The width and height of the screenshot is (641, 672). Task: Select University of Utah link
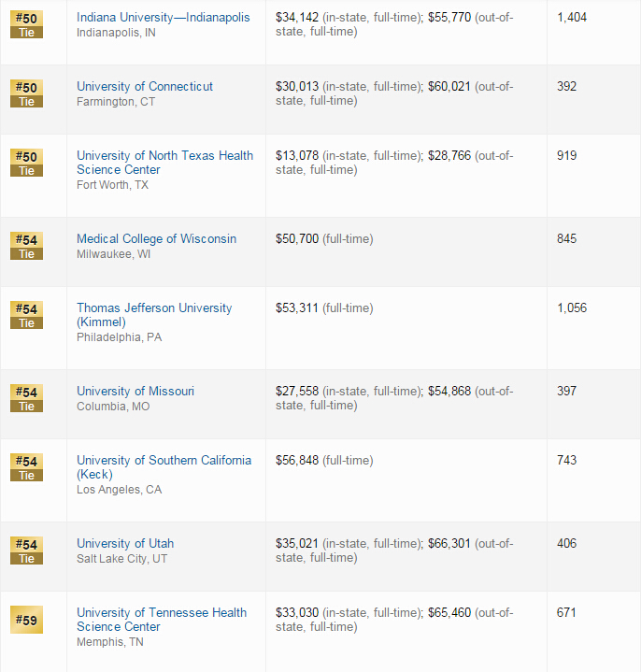pos(125,544)
